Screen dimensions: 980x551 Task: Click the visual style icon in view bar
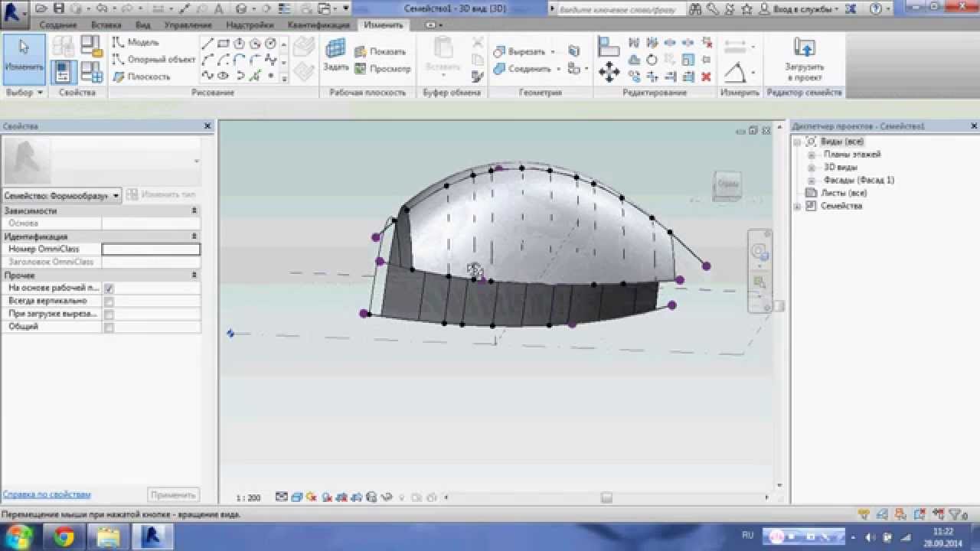[296, 497]
